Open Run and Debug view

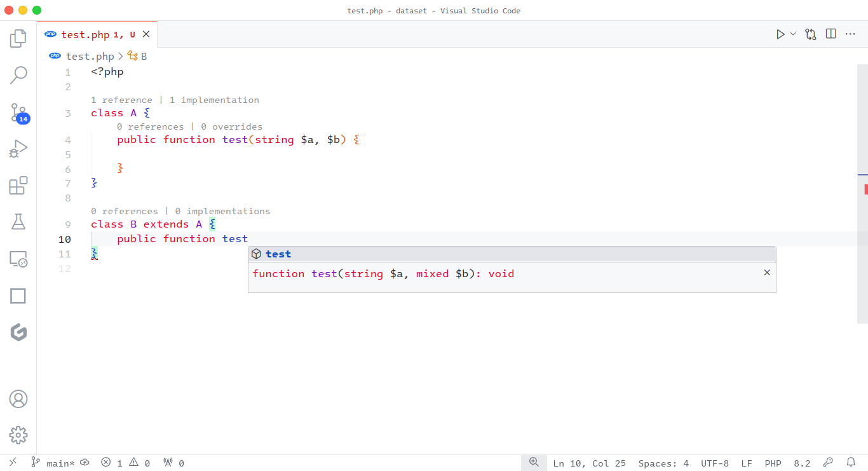18,149
